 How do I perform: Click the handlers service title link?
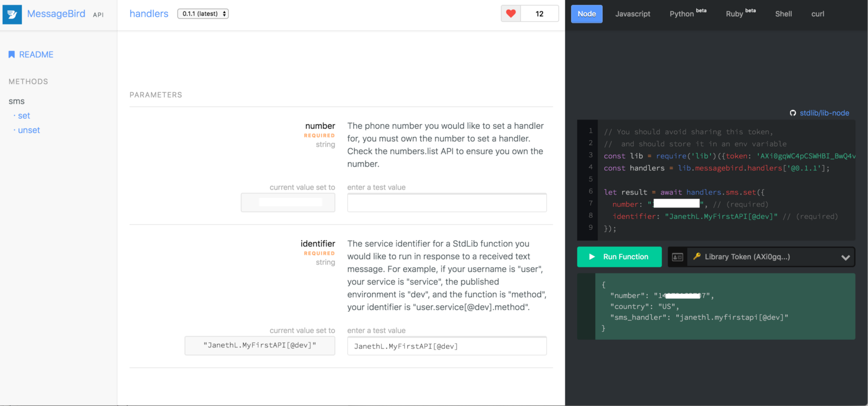click(x=149, y=14)
